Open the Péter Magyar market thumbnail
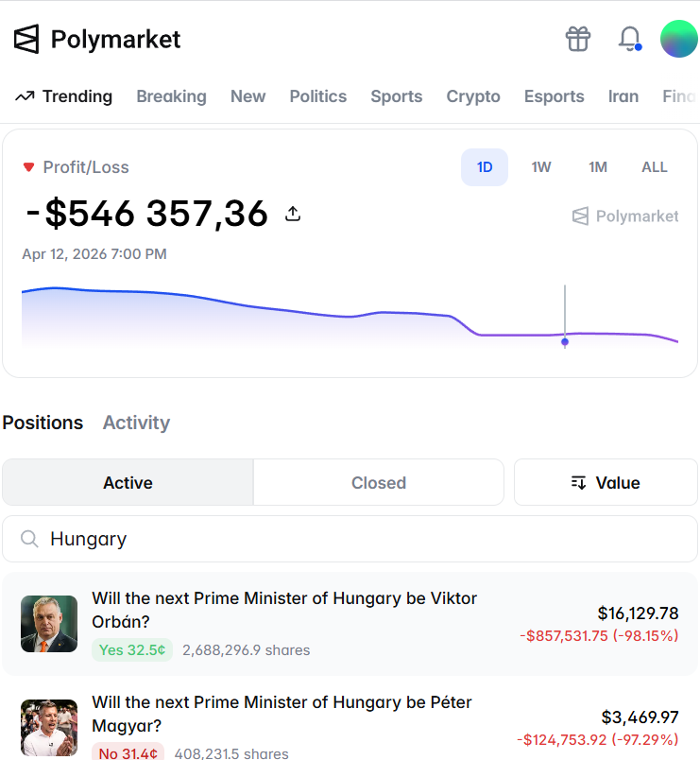Screen dimensions: 700x760 [49, 728]
